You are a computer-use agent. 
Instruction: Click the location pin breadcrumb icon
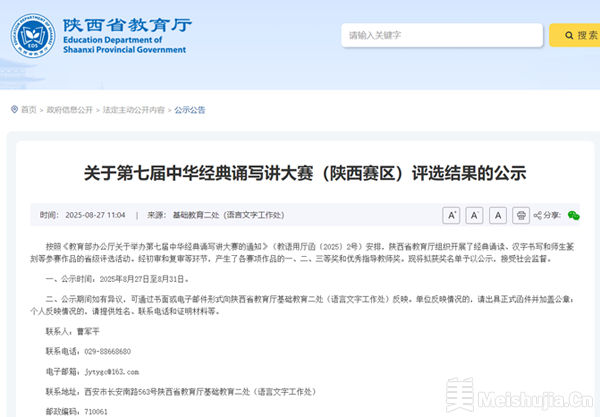pyautogui.click(x=14, y=110)
